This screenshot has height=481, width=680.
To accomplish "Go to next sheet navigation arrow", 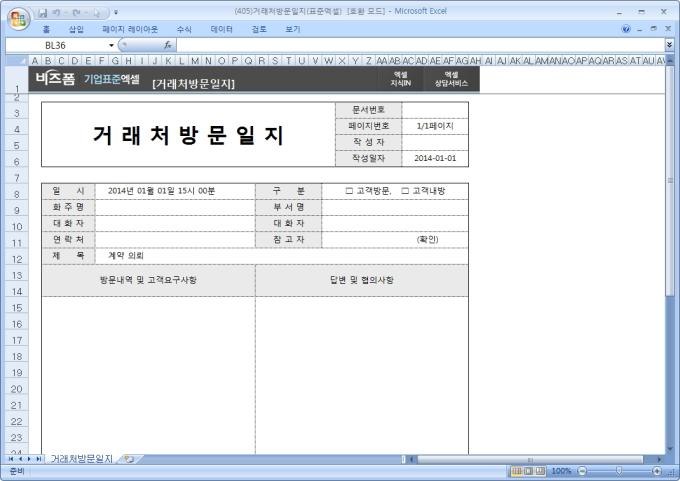I will (x=29, y=459).
